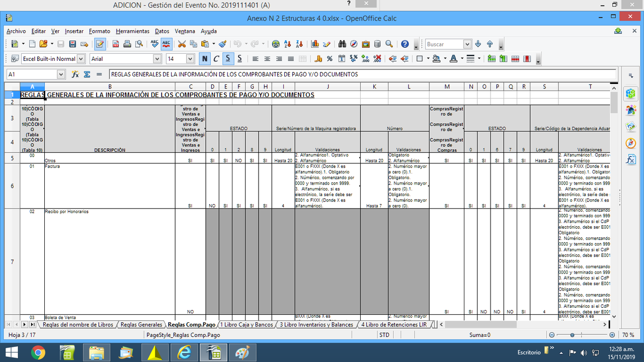This screenshot has width=644, height=362.
Task: Click the Sort Descending icon
Action: (x=299, y=44)
